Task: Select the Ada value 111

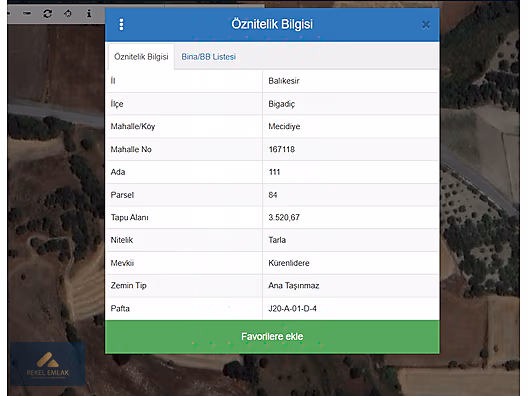Action: click(274, 172)
